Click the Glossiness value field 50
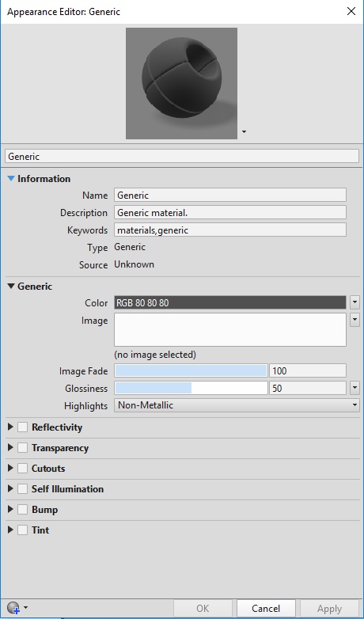Viewport: 364px width, 619px height. point(308,388)
